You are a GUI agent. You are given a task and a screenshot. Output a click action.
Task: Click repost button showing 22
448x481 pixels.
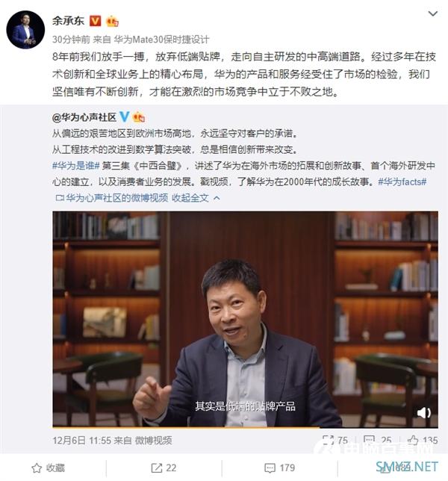pyautogui.click(x=164, y=468)
